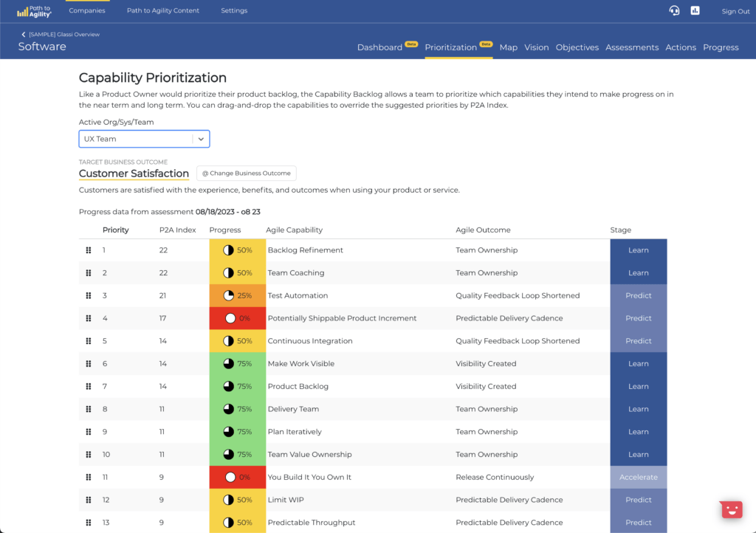Grab the drag handle for Plan Iteratively
This screenshot has width=756, height=533.
pyautogui.click(x=89, y=431)
